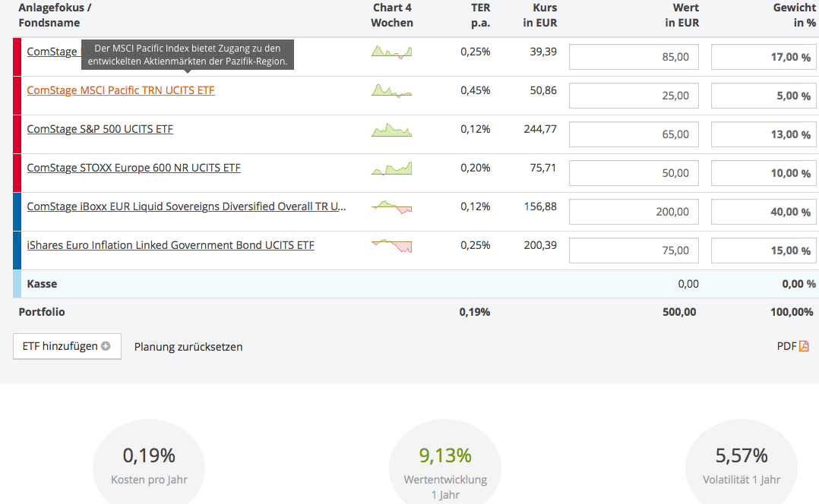Click ETF hinzufügen button
Viewport: 819px width, 504px height.
click(67, 346)
